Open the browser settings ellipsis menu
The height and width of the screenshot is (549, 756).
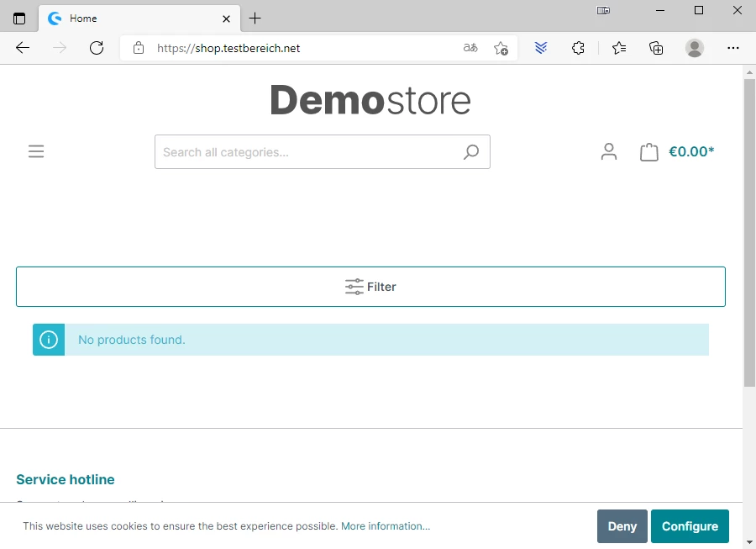[733, 48]
